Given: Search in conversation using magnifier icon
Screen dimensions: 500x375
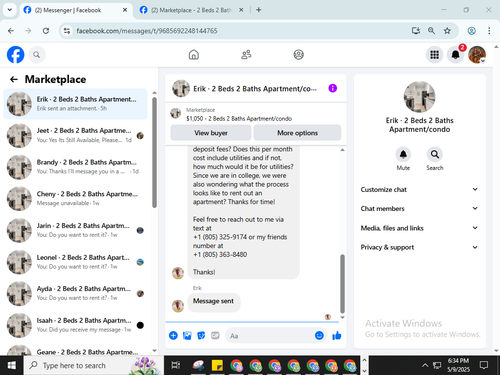Looking at the screenshot, I should pyautogui.click(x=435, y=154).
